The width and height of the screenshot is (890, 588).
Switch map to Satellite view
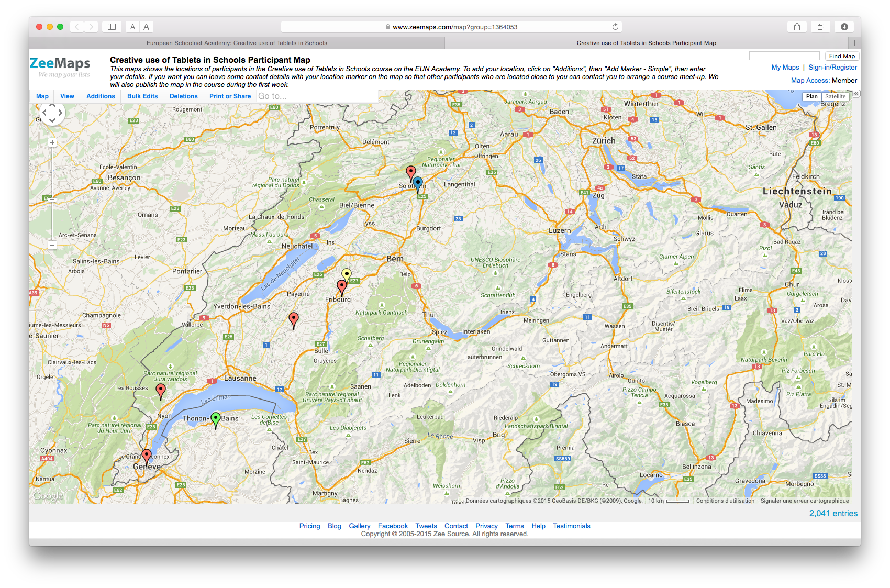(x=835, y=96)
